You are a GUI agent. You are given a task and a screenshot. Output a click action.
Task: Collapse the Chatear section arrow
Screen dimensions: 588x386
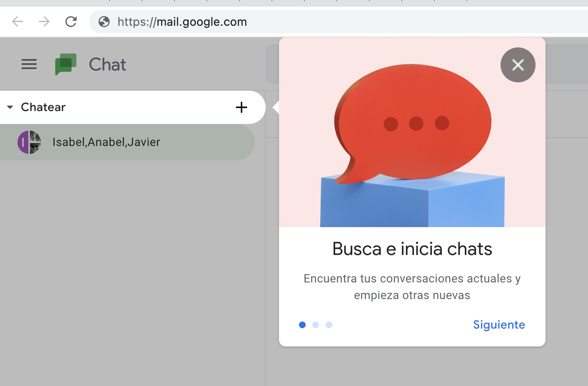click(x=10, y=107)
